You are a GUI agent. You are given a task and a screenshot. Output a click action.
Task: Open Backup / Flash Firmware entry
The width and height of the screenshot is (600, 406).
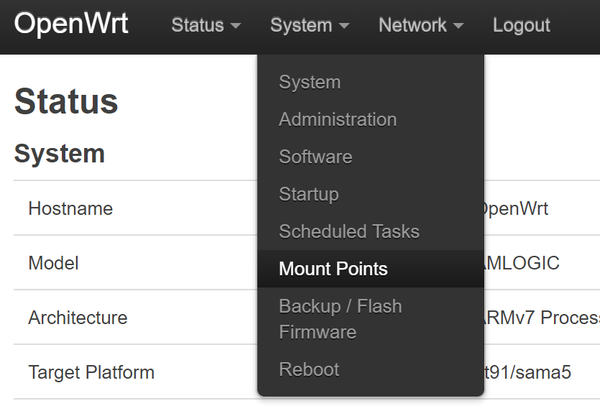tap(370, 319)
